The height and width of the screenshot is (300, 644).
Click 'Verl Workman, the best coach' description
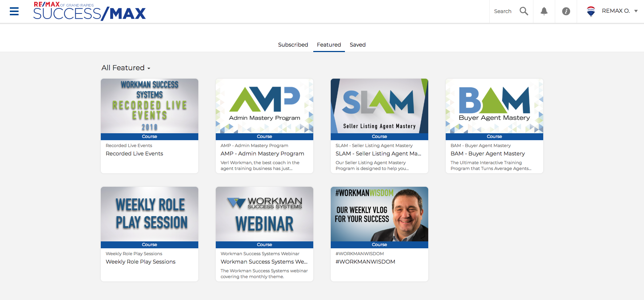tap(260, 166)
